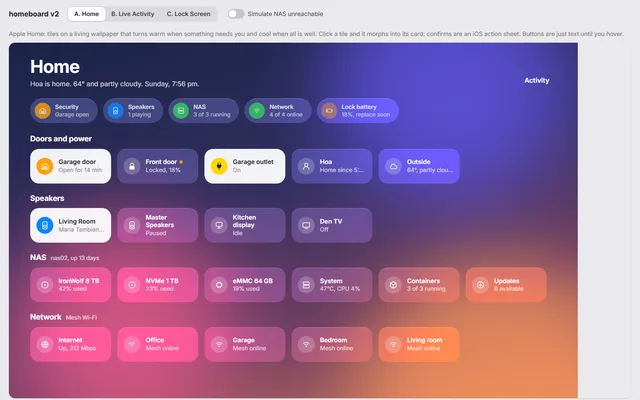Click the Living room mesh Wi-Fi icon
This screenshot has height=400, width=640.
[x=393, y=344]
